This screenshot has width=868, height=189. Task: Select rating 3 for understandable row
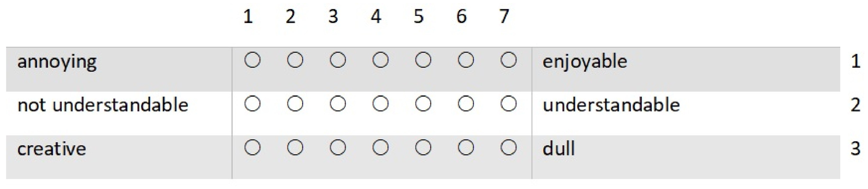click(x=338, y=104)
